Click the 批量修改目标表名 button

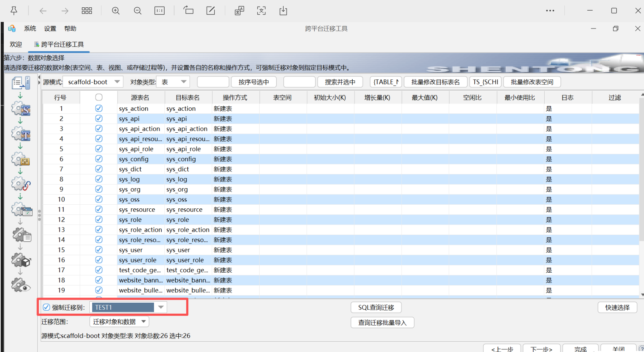(x=436, y=82)
